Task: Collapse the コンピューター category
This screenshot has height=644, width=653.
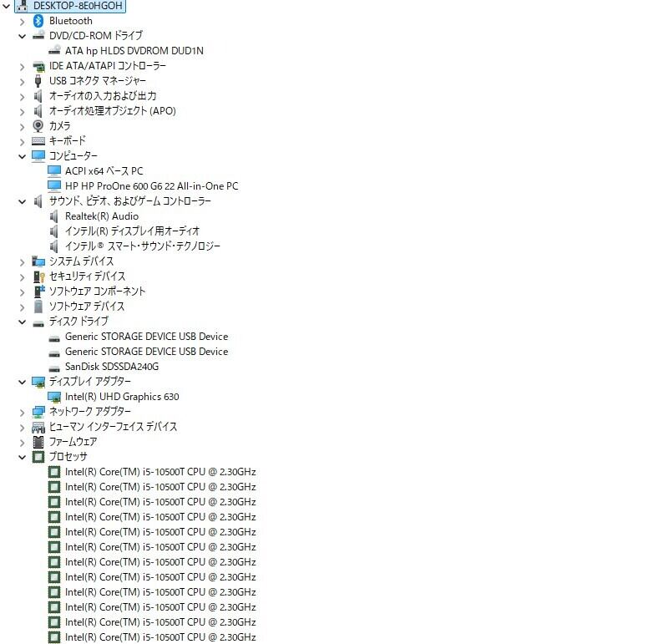Action: click(x=22, y=157)
